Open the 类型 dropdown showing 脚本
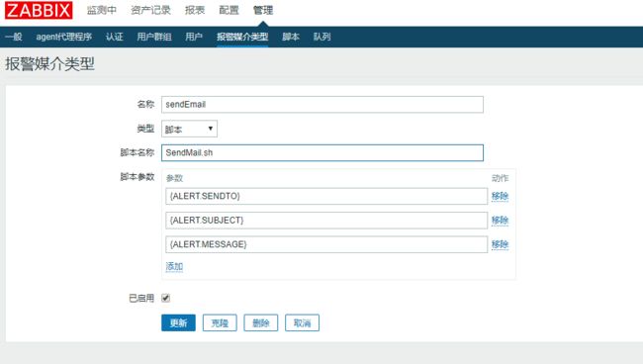 coord(189,129)
